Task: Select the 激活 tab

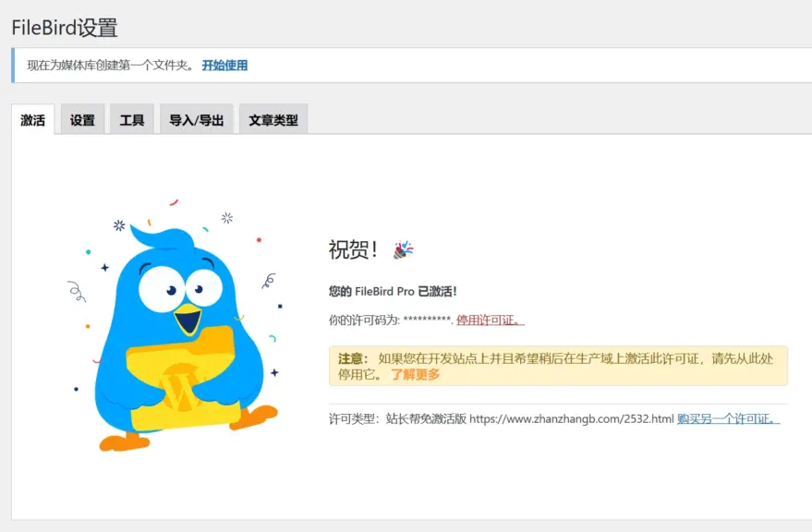Action: pos(31,119)
